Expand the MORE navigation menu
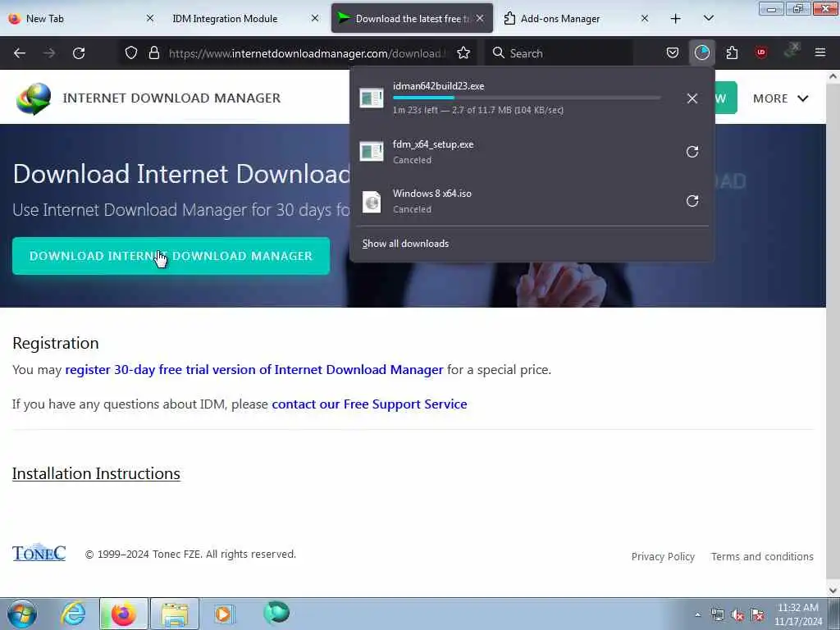Image resolution: width=840 pixels, height=630 pixels. click(x=781, y=98)
